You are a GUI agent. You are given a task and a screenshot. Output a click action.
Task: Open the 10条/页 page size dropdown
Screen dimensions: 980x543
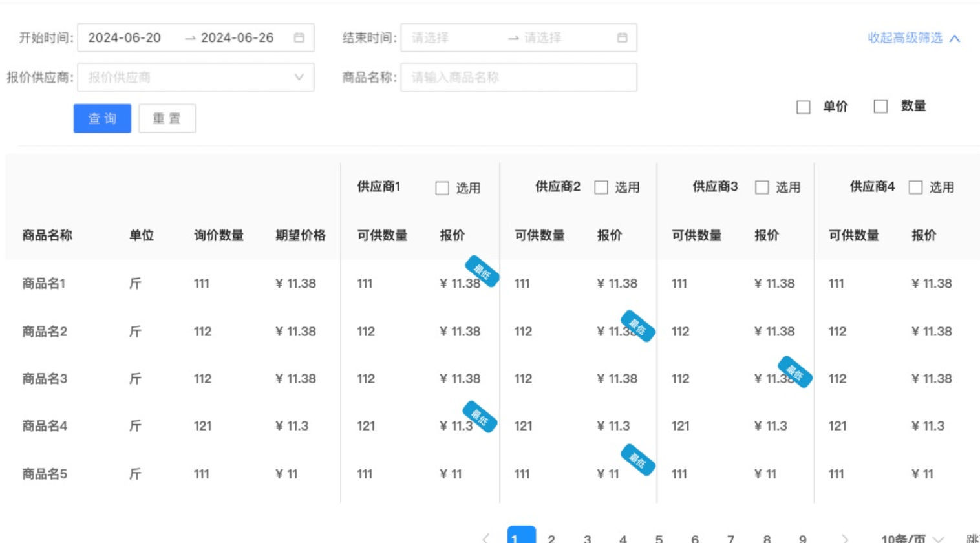912,538
